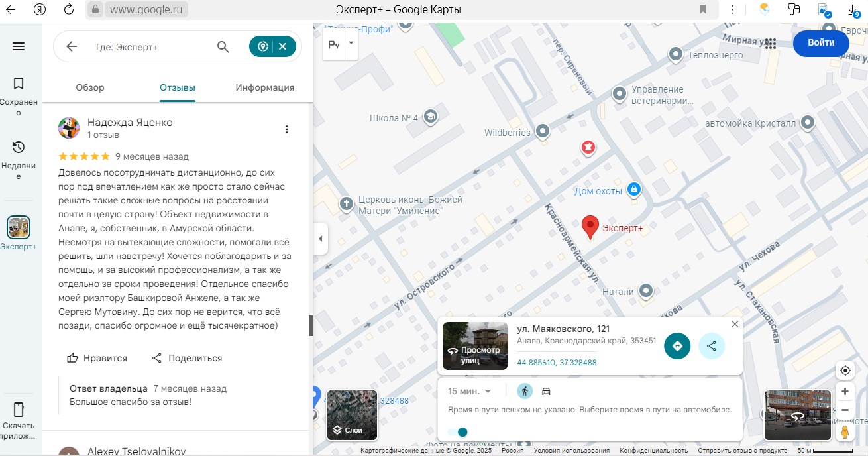Click the coordinates link 44.885610, 37.328488
The height and width of the screenshot is (456, 868).
(x=557, y=363)
